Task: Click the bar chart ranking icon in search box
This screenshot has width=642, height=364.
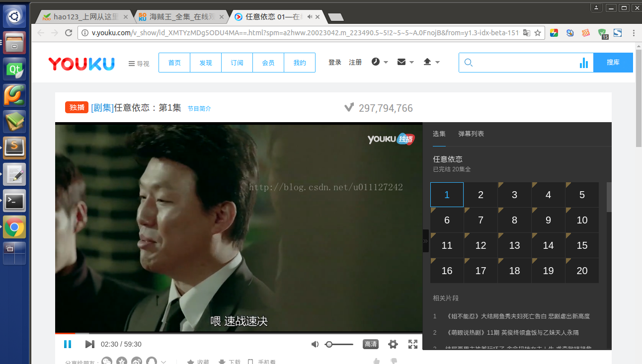Action: (584, 63)
